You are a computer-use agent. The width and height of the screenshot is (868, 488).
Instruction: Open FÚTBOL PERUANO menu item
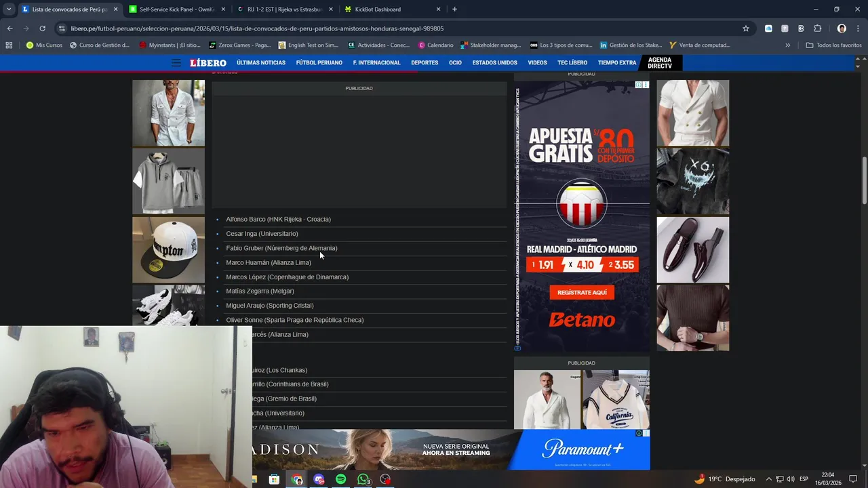coord(319,63)
